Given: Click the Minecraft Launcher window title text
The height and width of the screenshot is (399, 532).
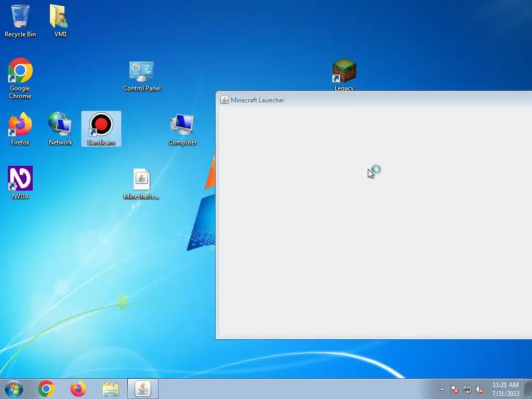Looking at the screenshot, I should point(258,100).
